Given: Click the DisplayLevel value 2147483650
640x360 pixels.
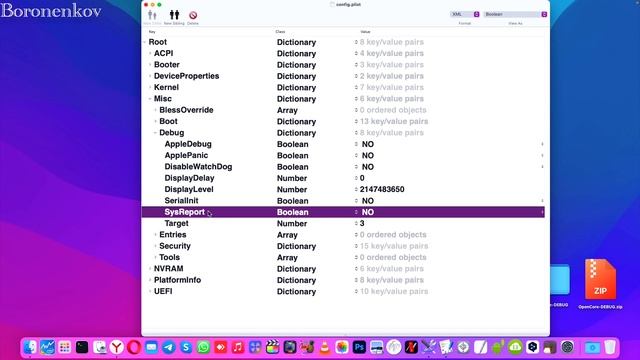Looking at the screenshot, I should point(382,189).
